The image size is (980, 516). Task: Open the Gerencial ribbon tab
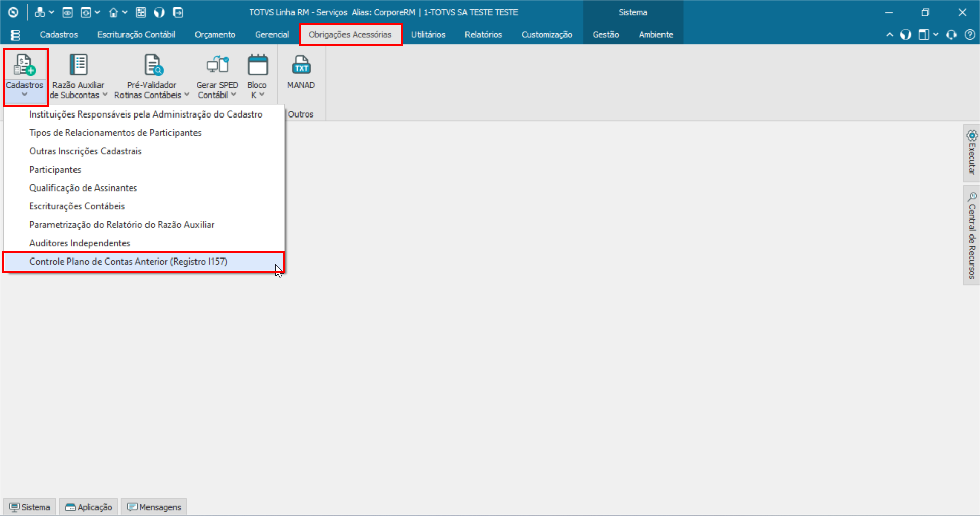tap(272, 35)
